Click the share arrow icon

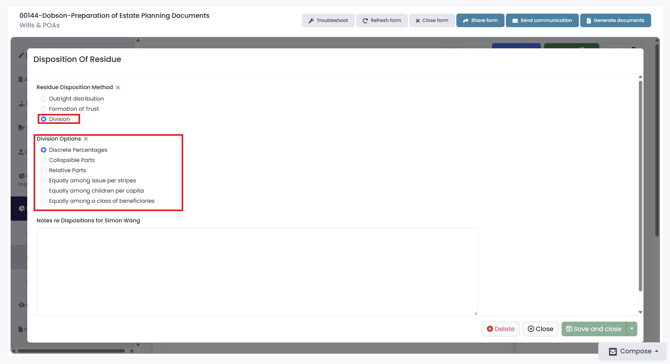point(466,21)
